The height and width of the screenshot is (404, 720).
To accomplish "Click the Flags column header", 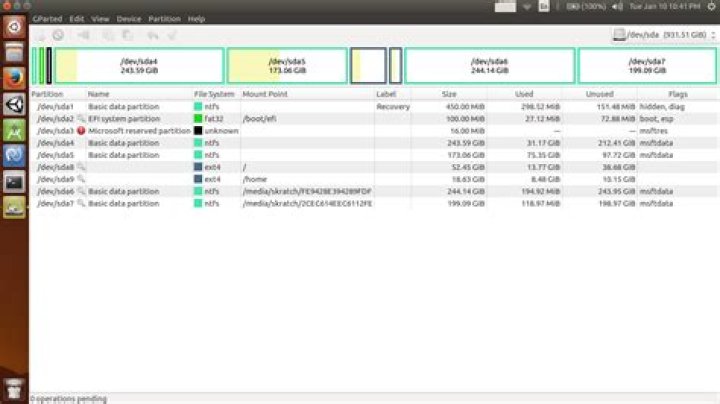I will click(678, 94).
